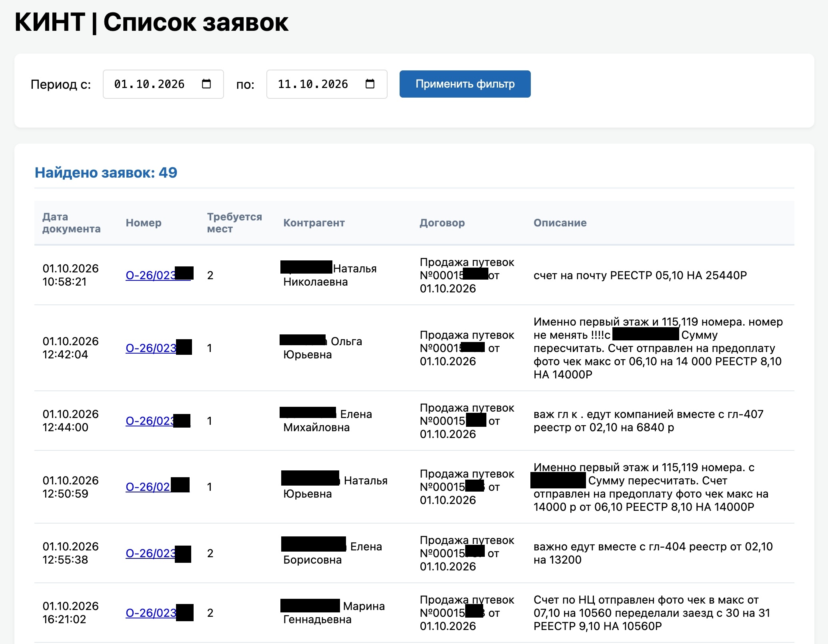Click description важно едут вместе с гл-404
Screen dimensions: 828x644
click(x=653, y=553)
